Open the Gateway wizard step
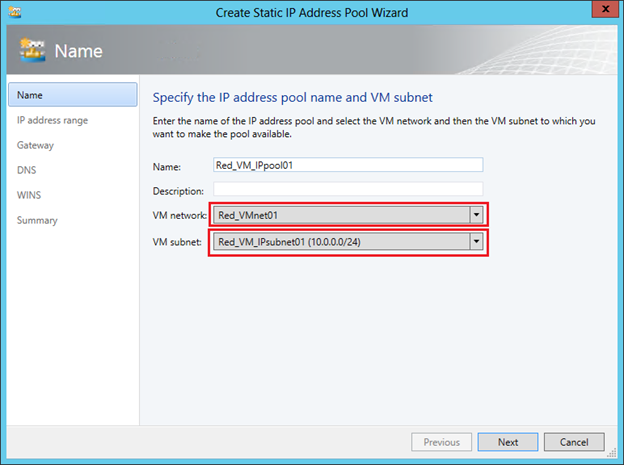Screen dimensions: 624x465 click(x=35, y=145)
